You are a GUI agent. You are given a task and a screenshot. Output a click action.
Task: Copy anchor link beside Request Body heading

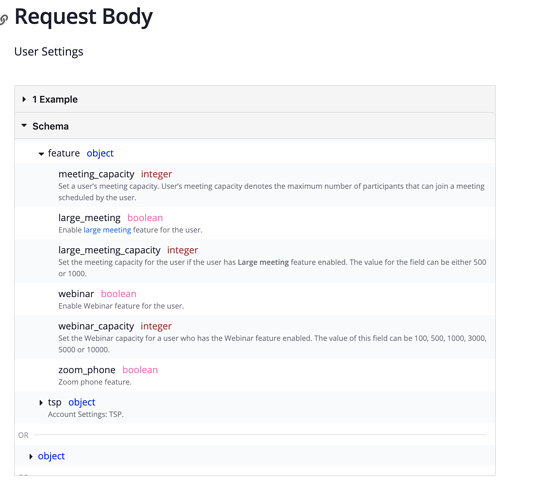(x=4, y=19)
